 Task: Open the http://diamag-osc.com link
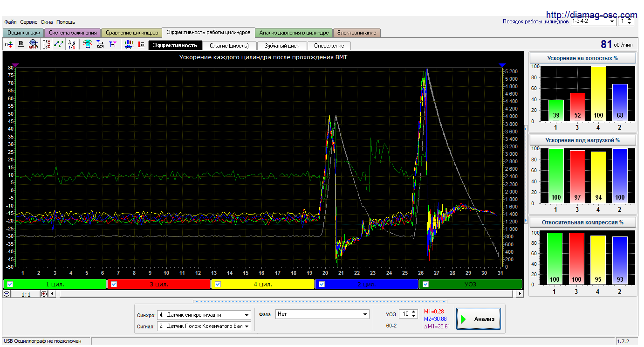point(591,15)
